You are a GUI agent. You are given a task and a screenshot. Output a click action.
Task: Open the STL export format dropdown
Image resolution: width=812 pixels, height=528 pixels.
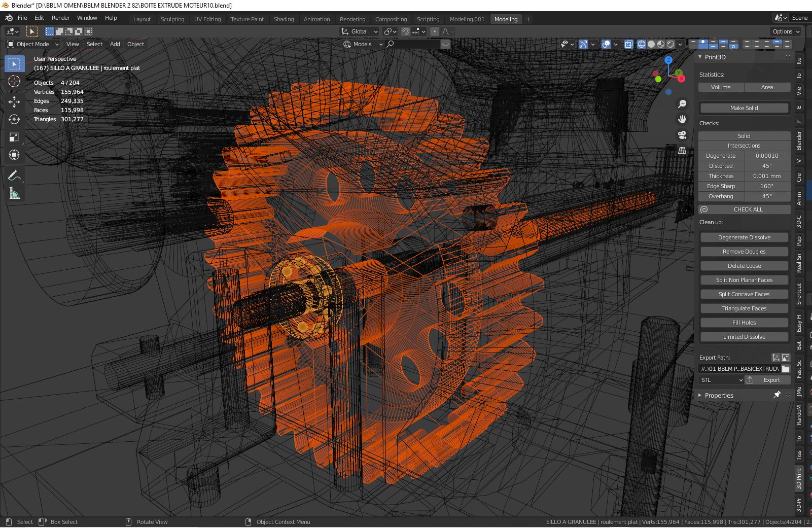click(721, 380)
